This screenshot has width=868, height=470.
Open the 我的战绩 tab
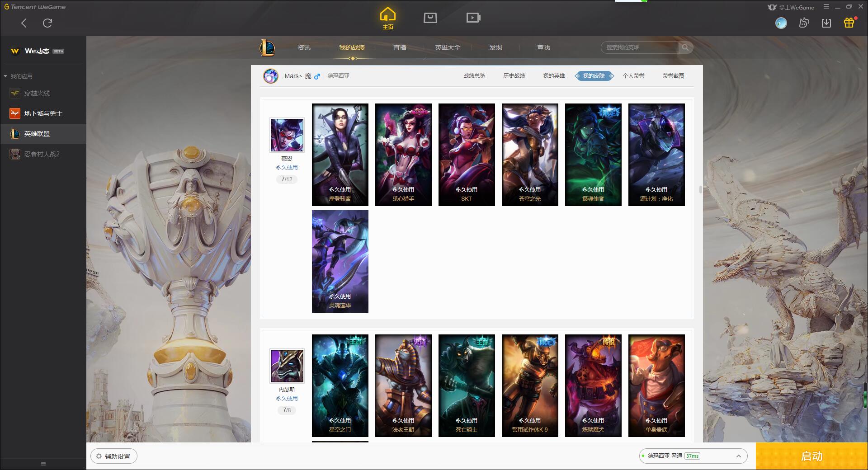click(352, 47)
